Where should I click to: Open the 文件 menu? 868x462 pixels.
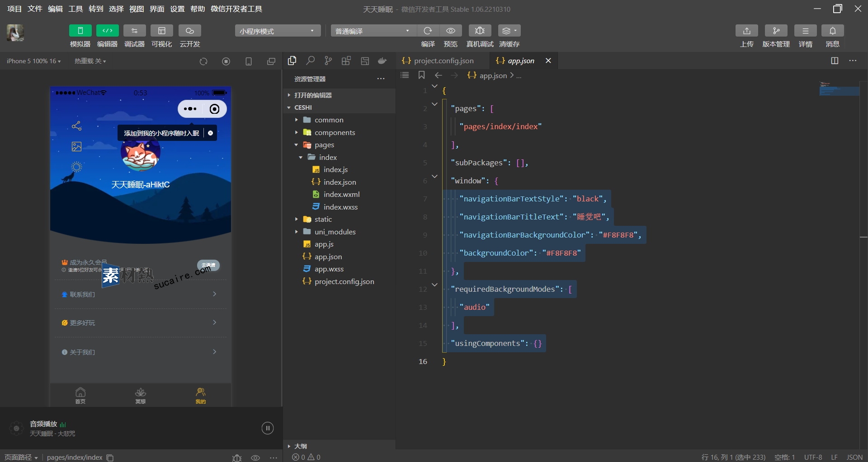point(35,9)
